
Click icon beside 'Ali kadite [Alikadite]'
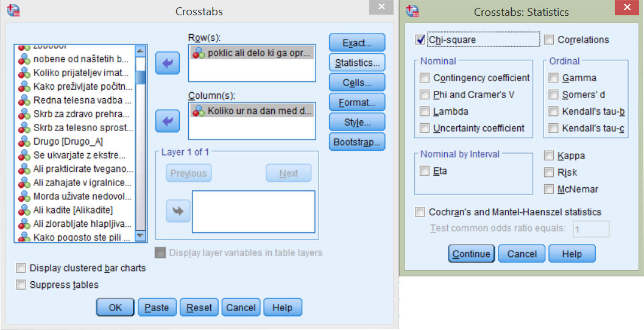click(x=24, y=210)
